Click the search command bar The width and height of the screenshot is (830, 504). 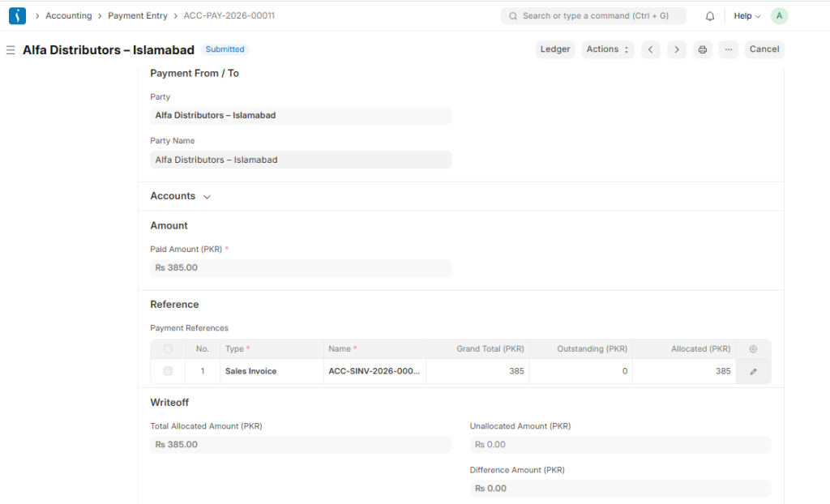(593, 15)
